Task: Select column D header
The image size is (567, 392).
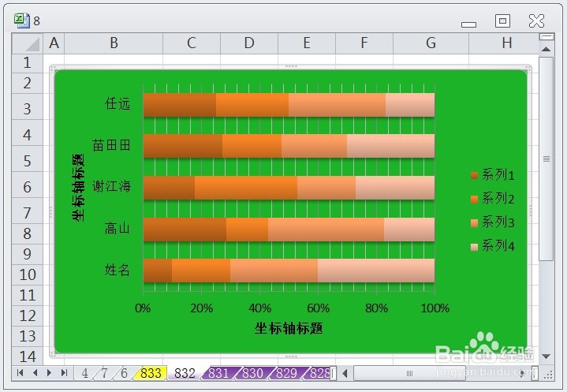Action: point(249,43)
